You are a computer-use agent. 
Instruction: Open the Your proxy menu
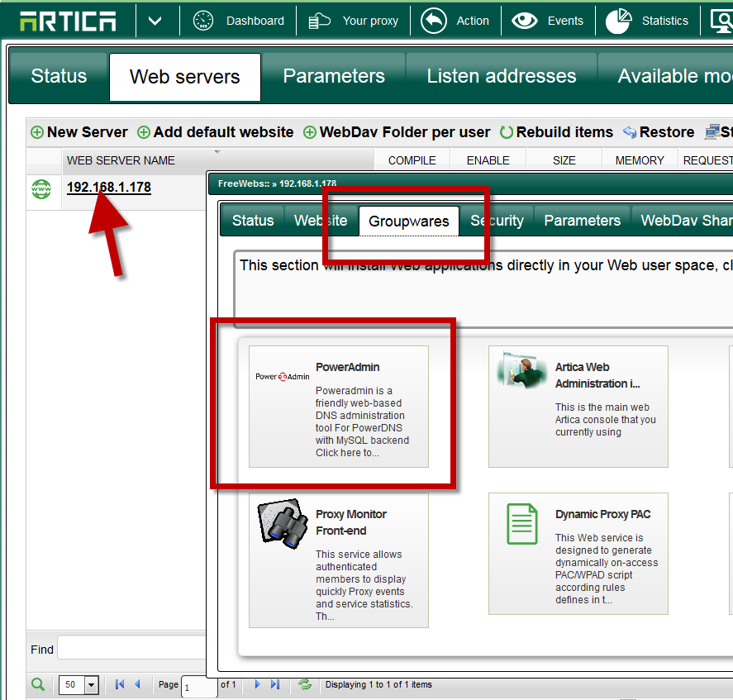click(370, 21)
